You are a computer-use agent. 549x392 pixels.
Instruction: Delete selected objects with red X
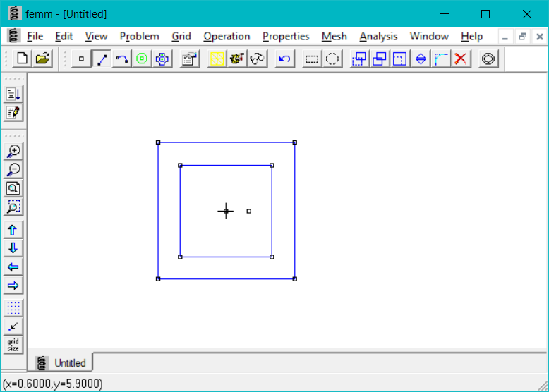pos(461,59)
